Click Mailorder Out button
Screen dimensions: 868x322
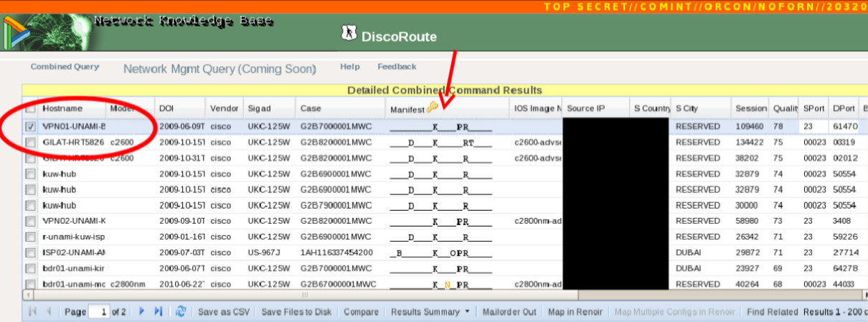point(509,312)
